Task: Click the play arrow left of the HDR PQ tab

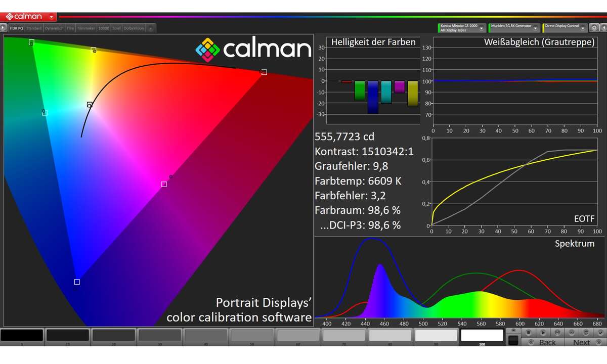Action: (4, 28)
